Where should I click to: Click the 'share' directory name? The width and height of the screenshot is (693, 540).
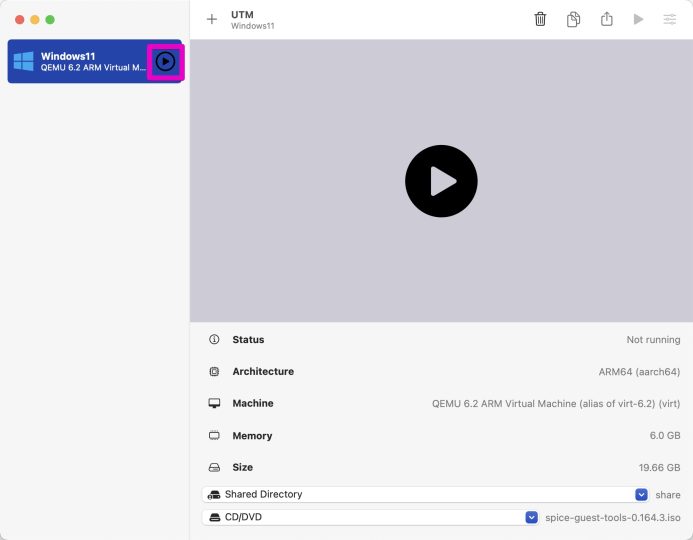tap(668, 494)
